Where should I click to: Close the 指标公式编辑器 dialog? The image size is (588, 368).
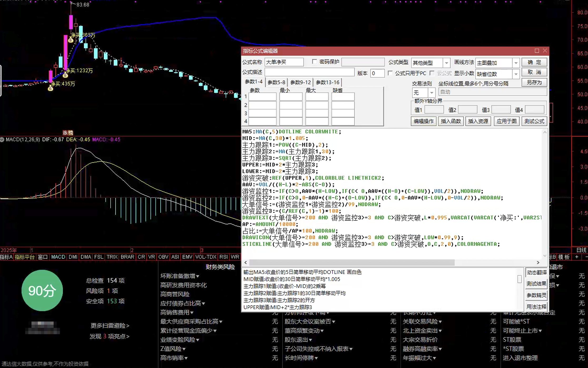[x=545, y=51]
